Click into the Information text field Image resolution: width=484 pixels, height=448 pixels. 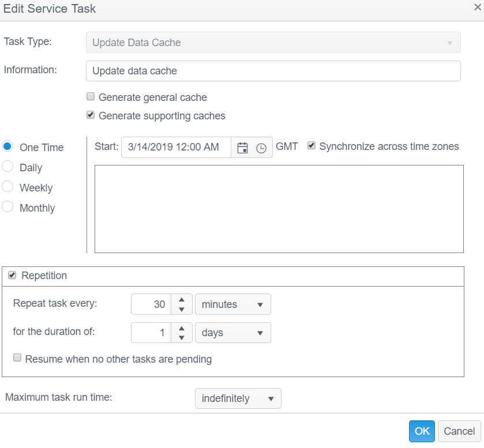pos(273,71)
